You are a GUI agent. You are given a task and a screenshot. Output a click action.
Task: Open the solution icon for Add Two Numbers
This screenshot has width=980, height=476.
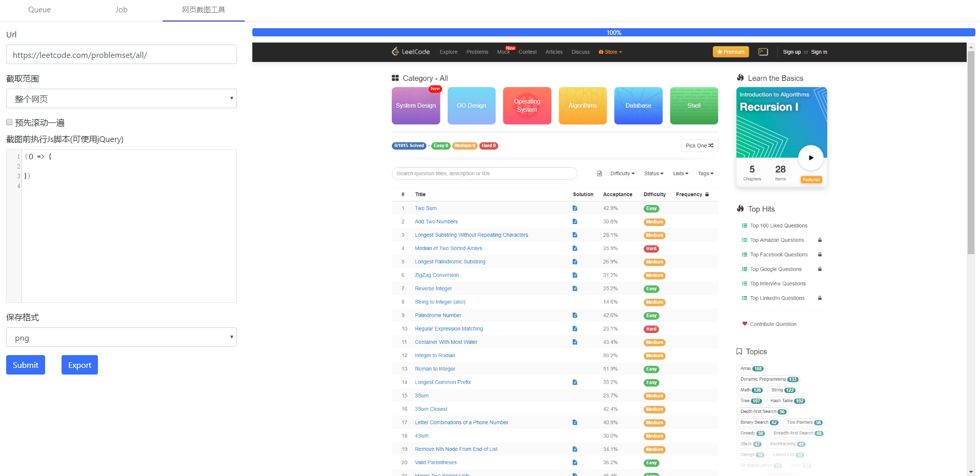pyautogui.click(x=575, y=221)
